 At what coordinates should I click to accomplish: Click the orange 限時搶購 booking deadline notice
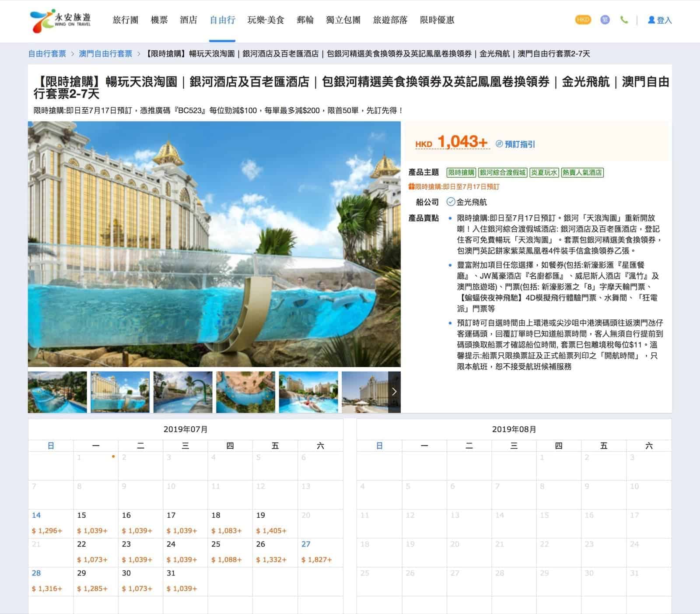[454, 186]
